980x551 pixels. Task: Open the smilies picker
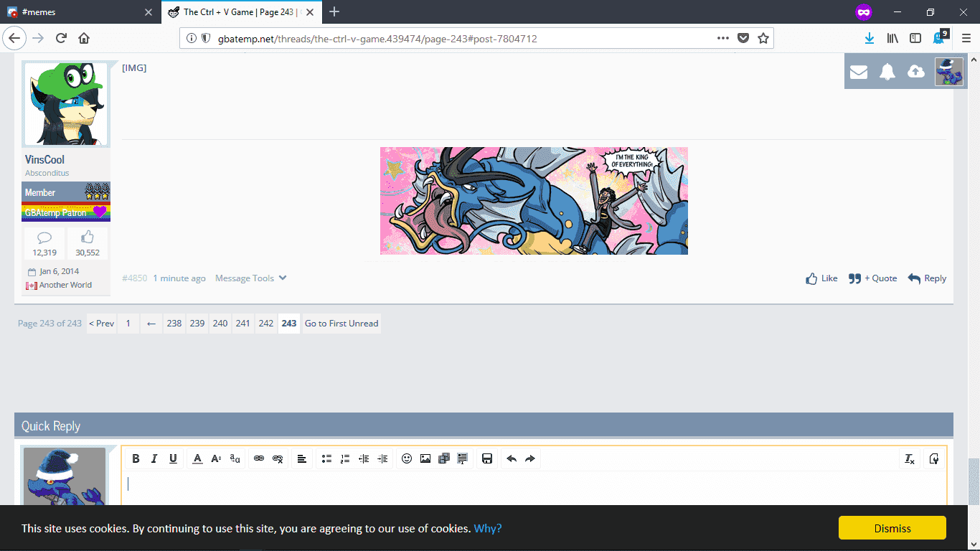pos(407,459)
